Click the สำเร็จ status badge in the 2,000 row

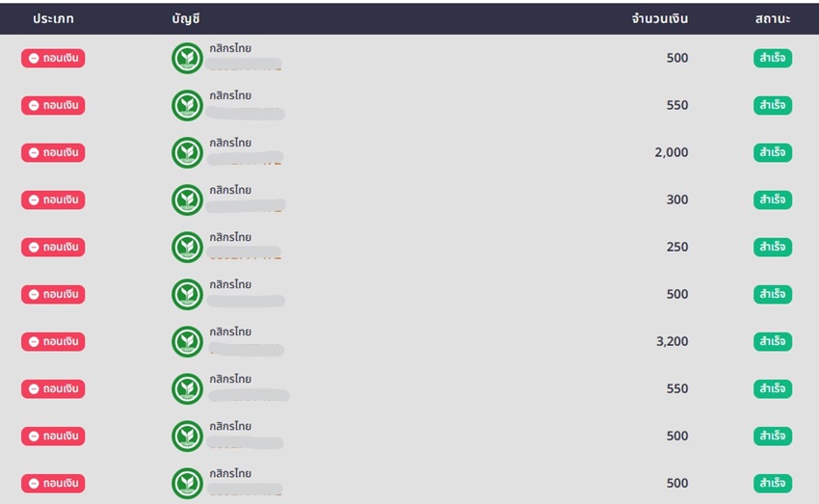click(x=773, y=153)
